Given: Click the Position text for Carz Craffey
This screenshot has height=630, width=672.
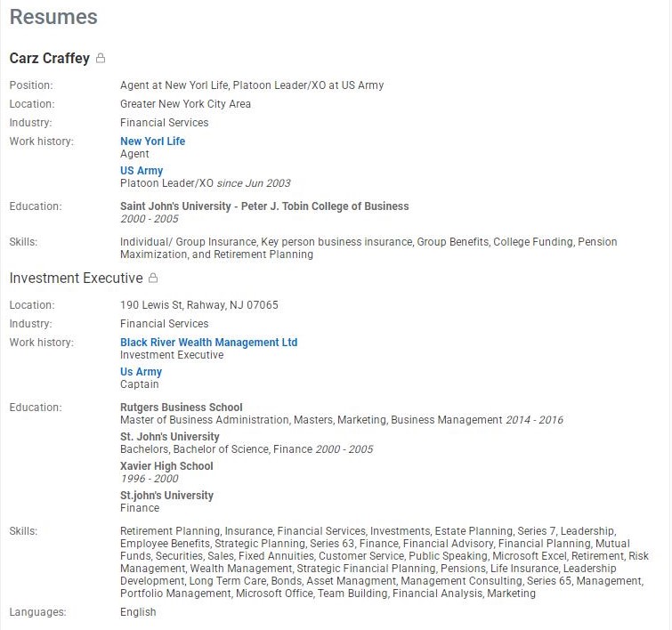Looking at the screenshot, I should click(x=252, y=85).
